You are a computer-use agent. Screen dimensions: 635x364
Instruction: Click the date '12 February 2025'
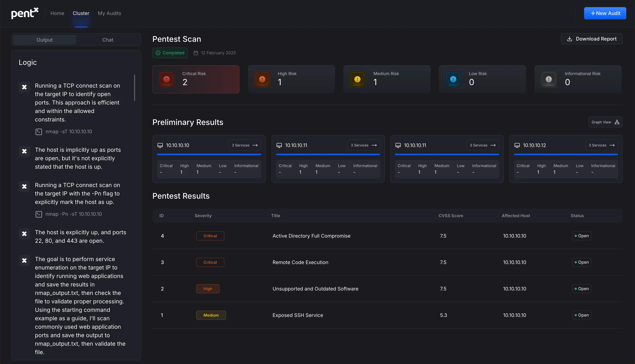218,53
